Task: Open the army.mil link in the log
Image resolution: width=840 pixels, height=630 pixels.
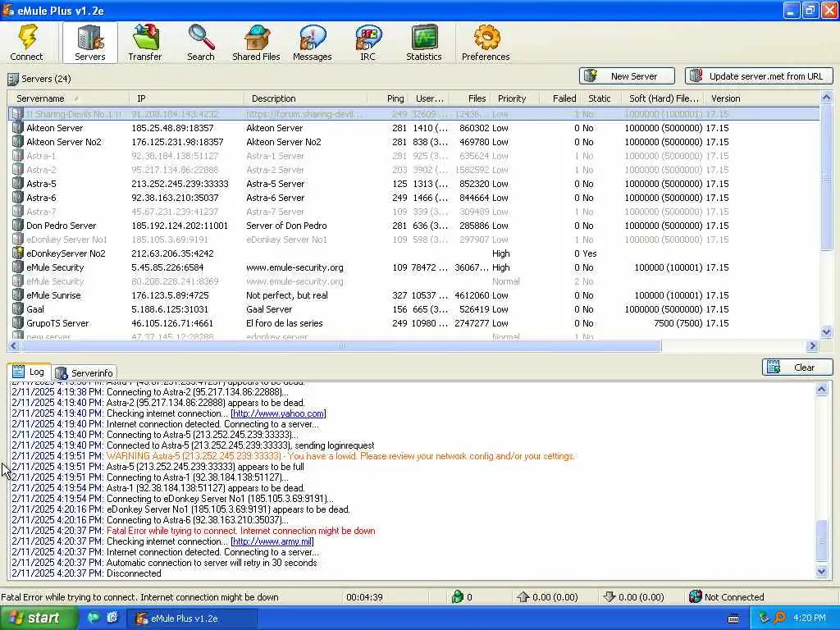Action: coord(272,541)
